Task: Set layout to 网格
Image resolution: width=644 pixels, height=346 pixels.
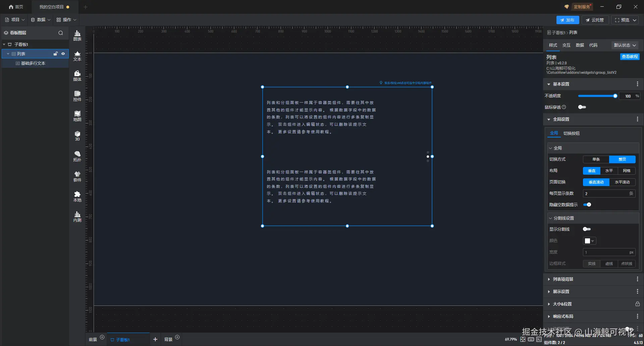Action: [627, 171]
